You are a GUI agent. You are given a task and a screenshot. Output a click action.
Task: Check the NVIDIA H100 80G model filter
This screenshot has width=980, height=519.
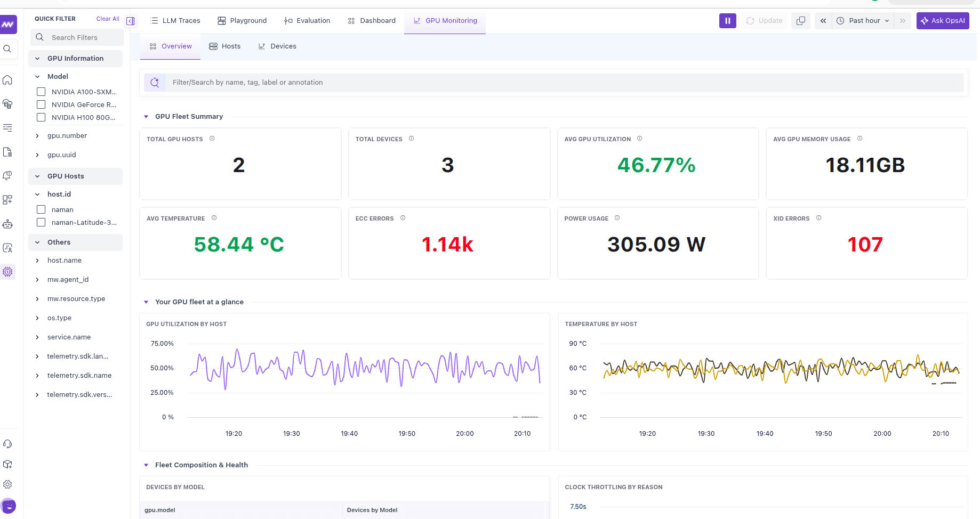(x=41, y=117)
